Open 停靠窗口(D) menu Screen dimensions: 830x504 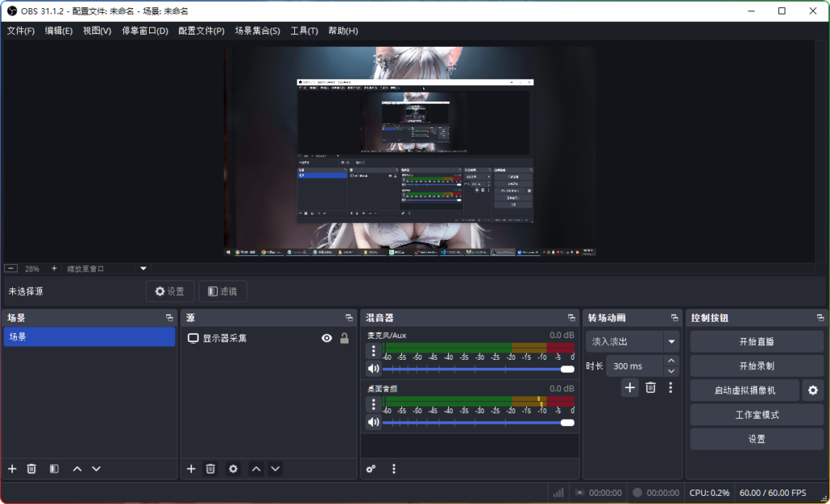(145, 31)
